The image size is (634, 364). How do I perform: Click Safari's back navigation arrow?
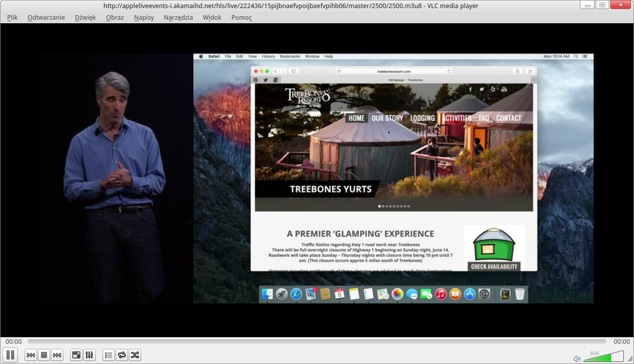[x=276, y=71]
